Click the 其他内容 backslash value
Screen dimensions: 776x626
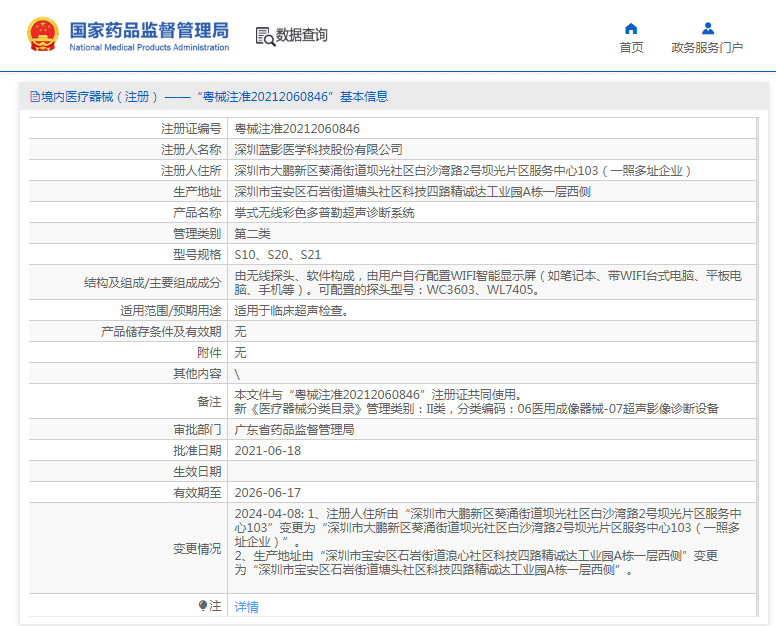(237, 374)
